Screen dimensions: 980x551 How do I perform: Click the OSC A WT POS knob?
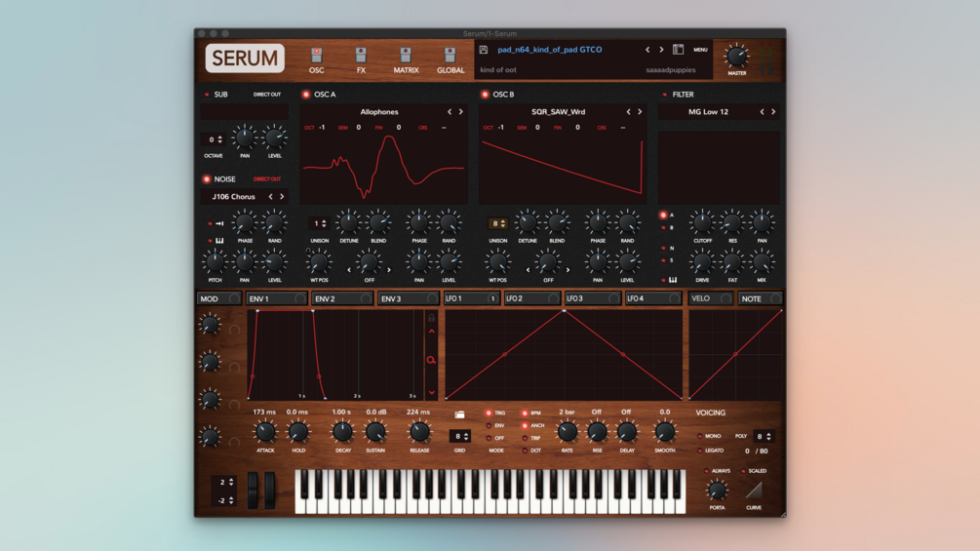[x=319, y=262]
